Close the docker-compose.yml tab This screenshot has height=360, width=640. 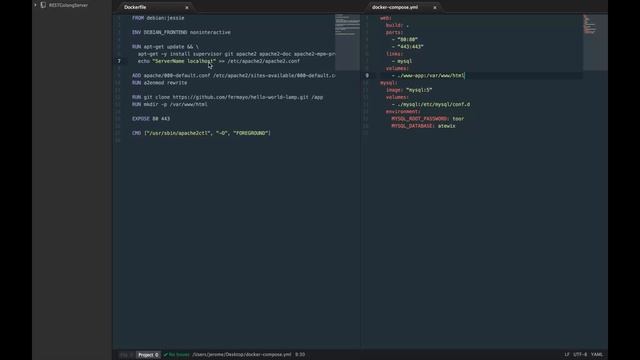click(435, 7)
